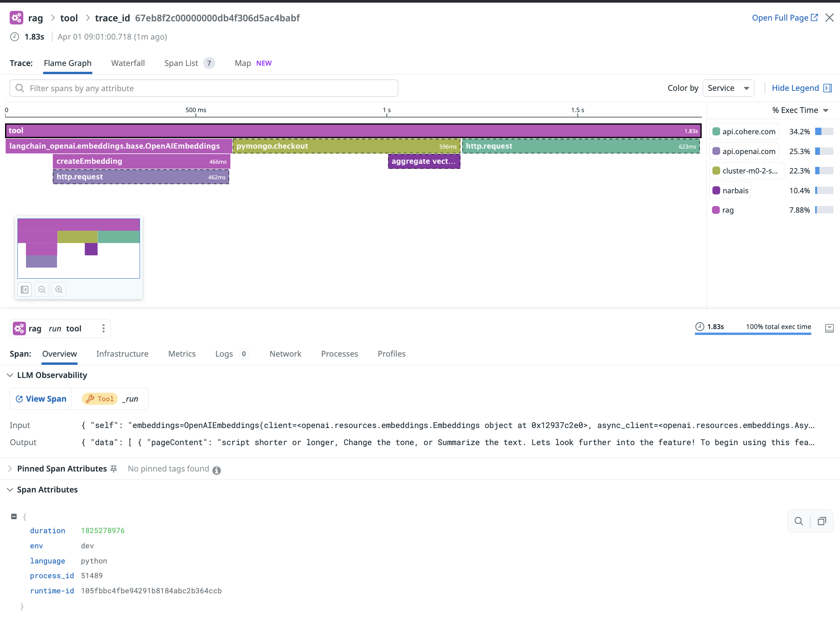The image size is (840, 624).
Task: Copy span attributes JSON icon
Action: (822, 521)
